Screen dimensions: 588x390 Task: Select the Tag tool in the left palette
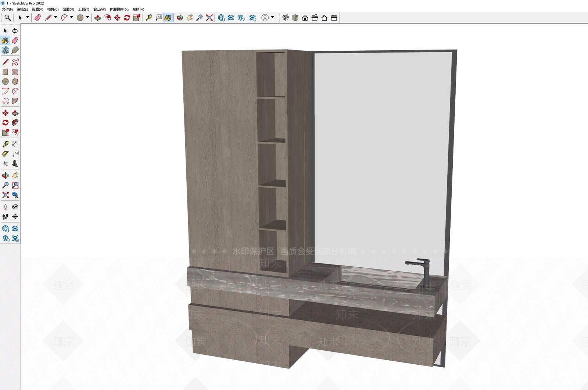(x=15, y=50)
